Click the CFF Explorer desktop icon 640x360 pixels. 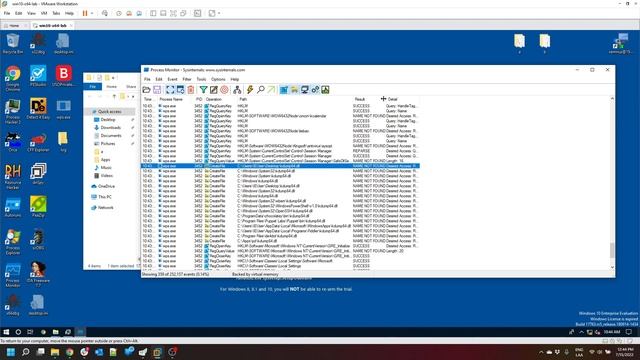(38, 142)
